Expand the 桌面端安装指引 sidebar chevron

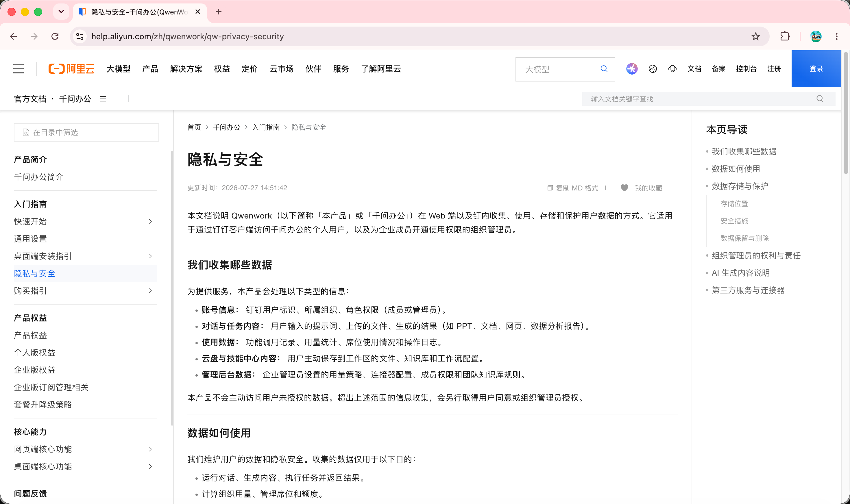click(x=151, y=256)
